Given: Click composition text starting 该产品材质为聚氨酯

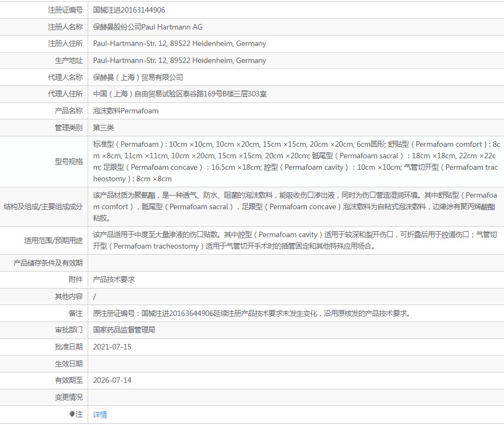Looking at the screenshot, I should (295, 206).
